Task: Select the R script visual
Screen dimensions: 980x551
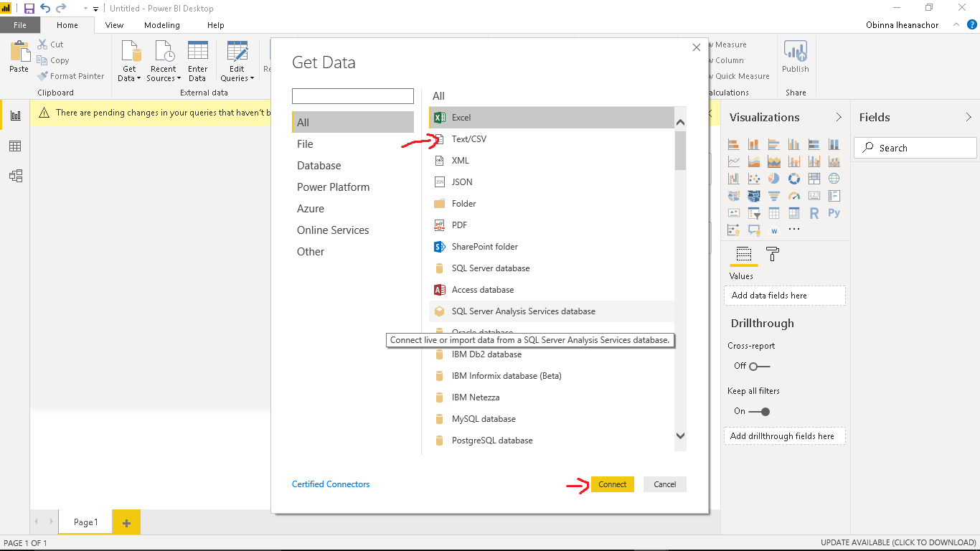Action: (x=814, y=213)
